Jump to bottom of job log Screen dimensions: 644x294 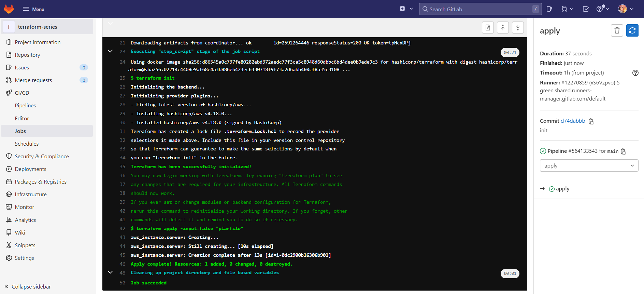(x=518, y=28)
